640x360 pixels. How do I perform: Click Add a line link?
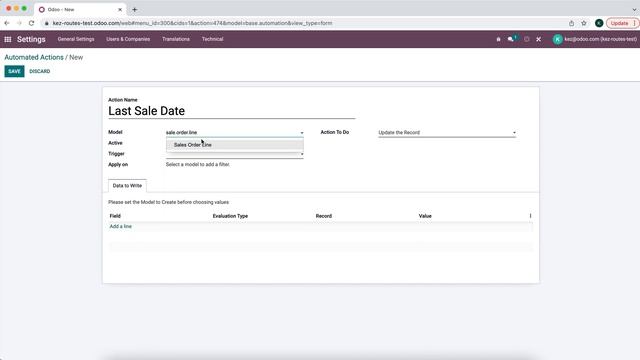(x=120, y=226)
